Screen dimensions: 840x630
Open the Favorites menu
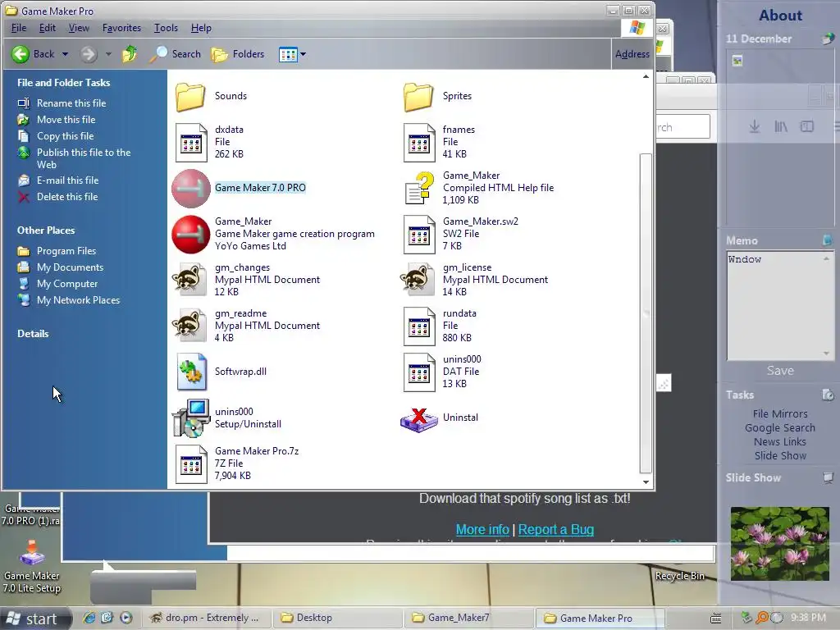point(121,28)
